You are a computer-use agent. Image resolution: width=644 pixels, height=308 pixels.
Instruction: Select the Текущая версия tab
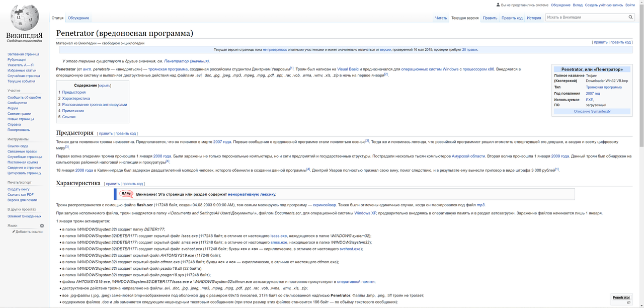(465, 18)
